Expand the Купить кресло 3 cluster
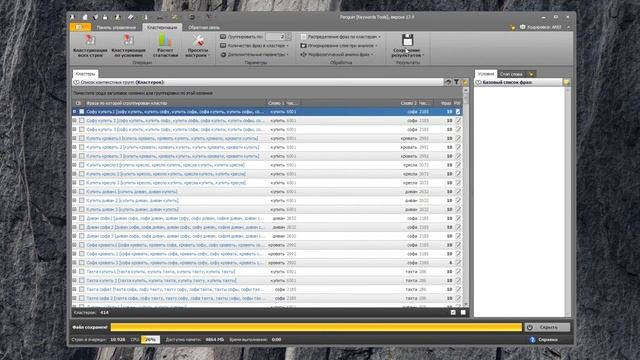The width and height of the screenshot is (640, 360). [x=74, y=183]
